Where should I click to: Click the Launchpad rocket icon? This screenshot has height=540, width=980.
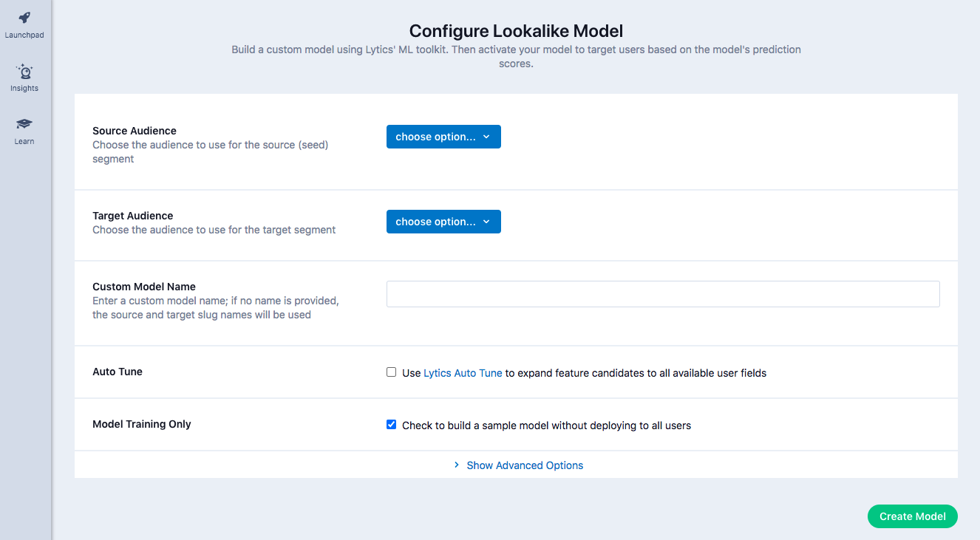[x=24, y=18]
